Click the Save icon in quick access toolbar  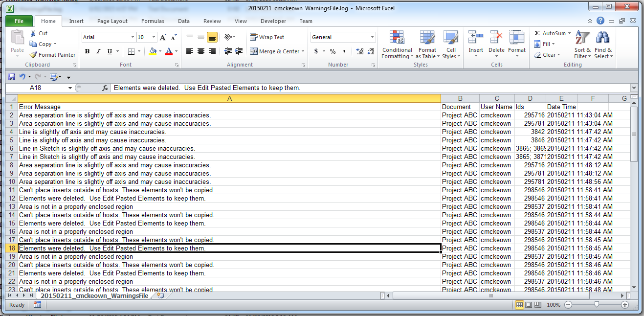(x=12, y=77)
